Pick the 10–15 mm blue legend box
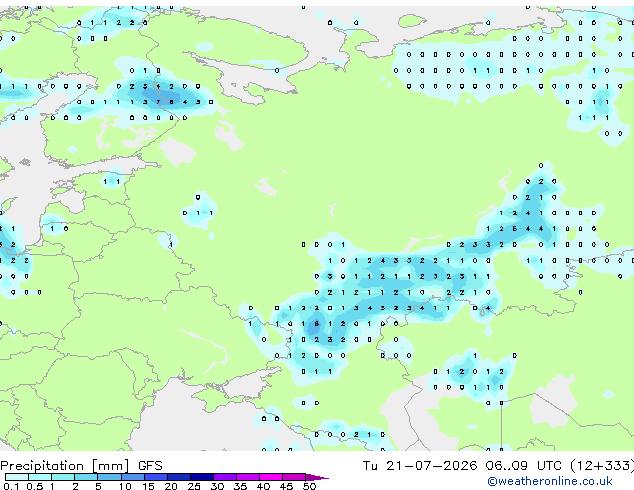Screen dimensions: 634x490 133,477
